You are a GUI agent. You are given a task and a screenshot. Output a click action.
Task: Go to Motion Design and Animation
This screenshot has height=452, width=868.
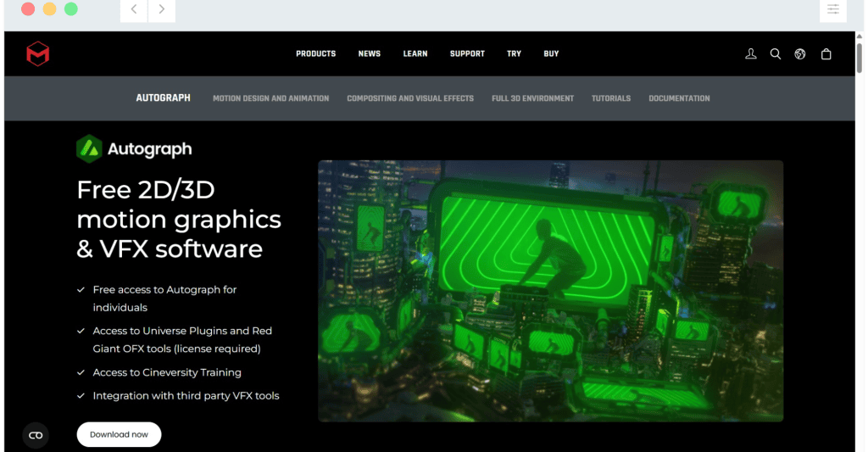[270, 98]
